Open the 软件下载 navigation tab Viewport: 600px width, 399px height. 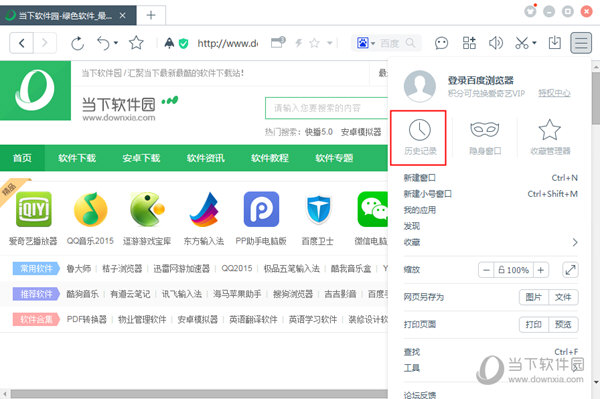[77, 158]
